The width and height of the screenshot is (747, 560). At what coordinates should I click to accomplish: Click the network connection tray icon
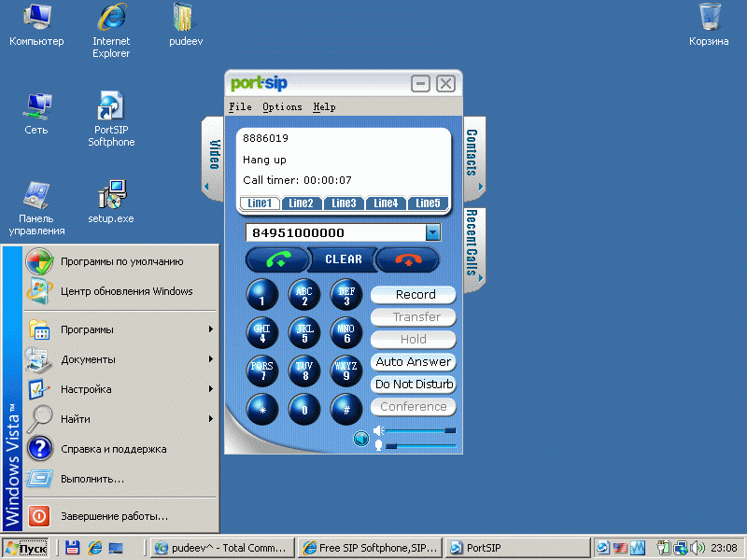681,548
